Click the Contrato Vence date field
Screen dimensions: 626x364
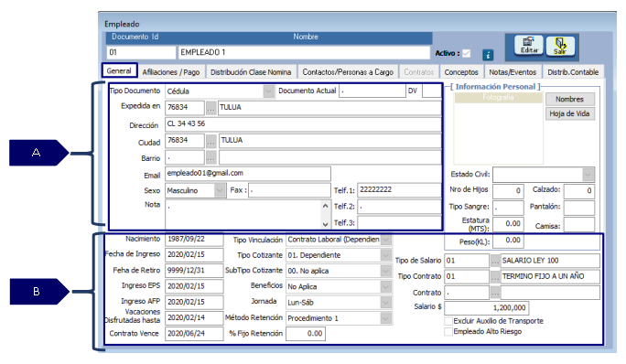[x=194, y=334]
